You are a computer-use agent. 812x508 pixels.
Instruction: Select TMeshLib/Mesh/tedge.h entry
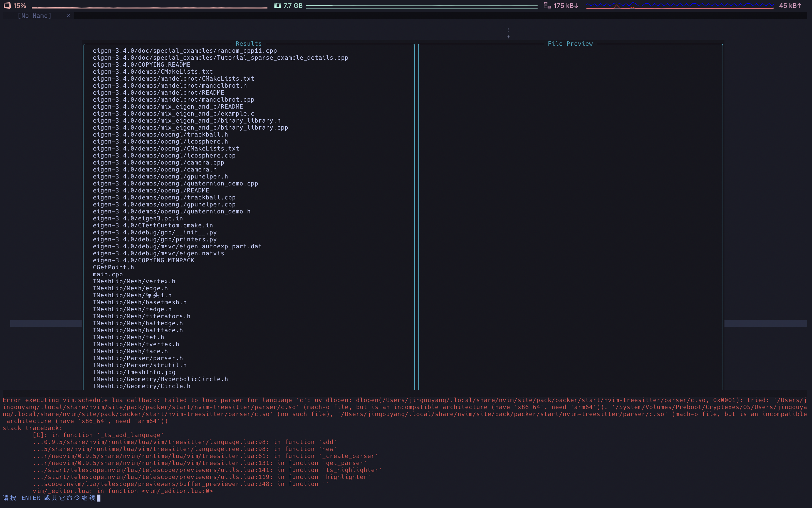pos(132,309)
